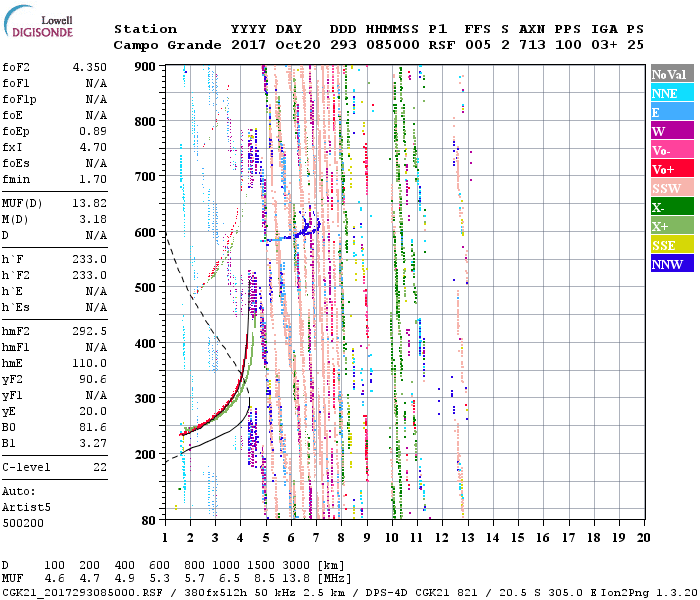Select the dark green X- legend entry

pos(669,207)
